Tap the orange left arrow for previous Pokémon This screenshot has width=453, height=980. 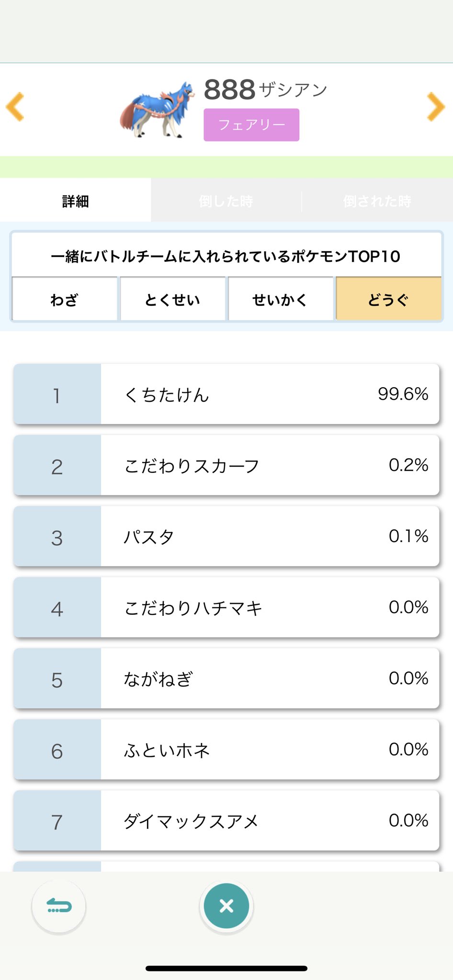(x=15, y=107)
